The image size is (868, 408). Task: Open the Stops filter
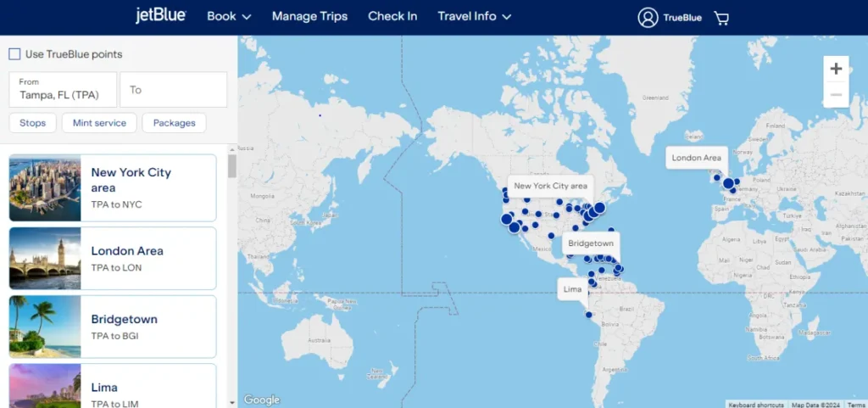coord(33,123)
